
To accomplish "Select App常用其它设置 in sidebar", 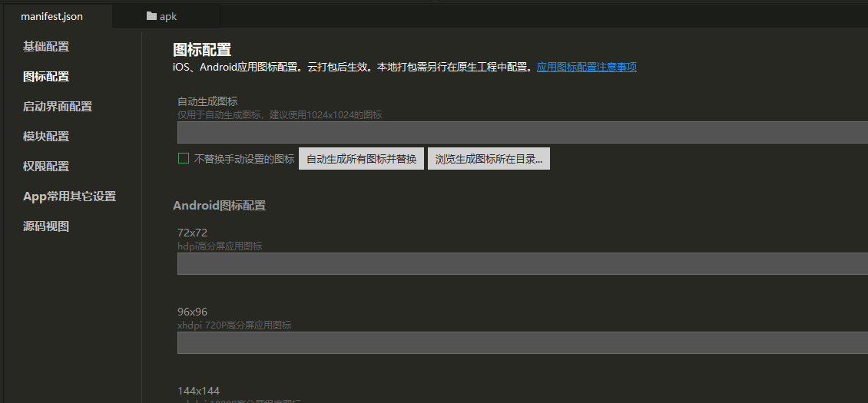I will coord(69,196).
